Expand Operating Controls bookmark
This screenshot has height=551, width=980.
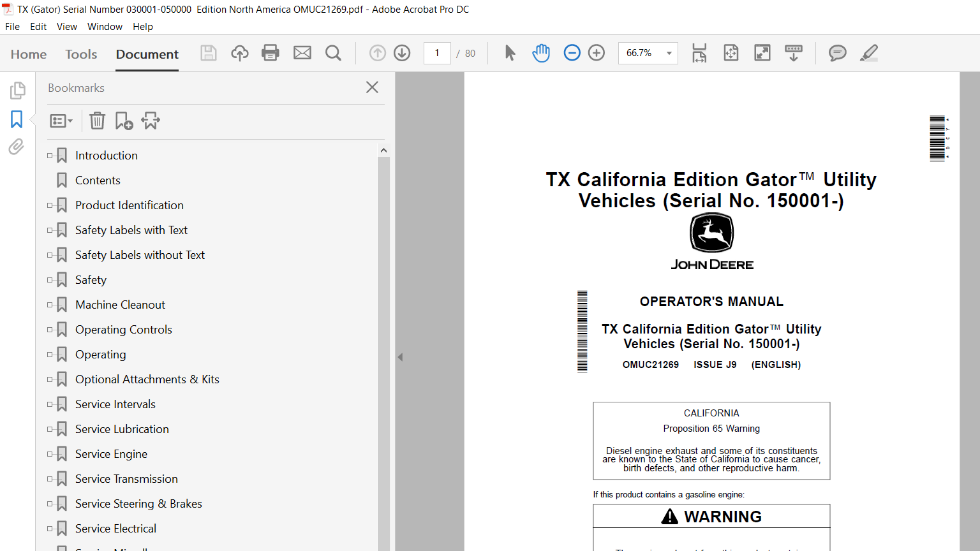(50, 330)
